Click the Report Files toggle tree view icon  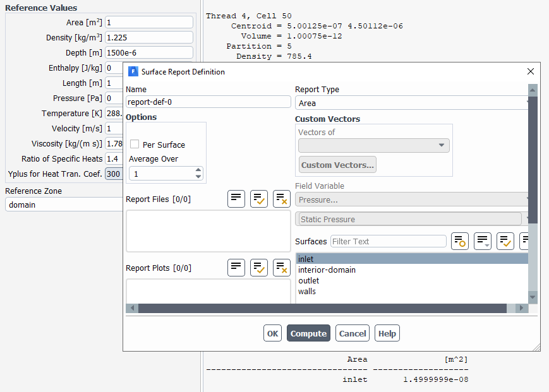coord(236,199)
